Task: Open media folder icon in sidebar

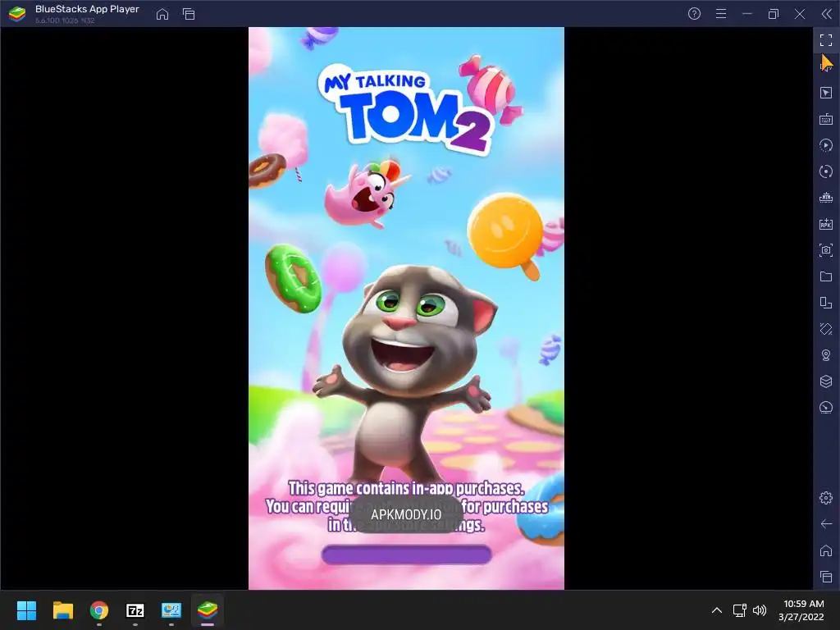Action: click(x=826, y=276)
